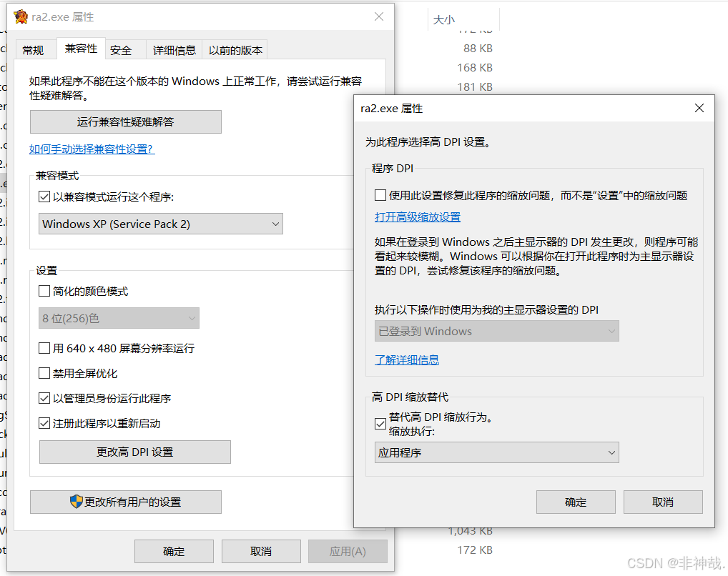Select the bottom 172 KB file size entry
The image size is (728, 576).
click(x=475, y=550)
